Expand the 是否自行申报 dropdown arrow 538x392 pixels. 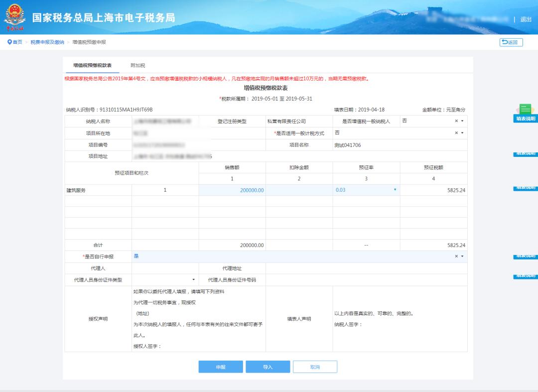(x=462, y=257)
